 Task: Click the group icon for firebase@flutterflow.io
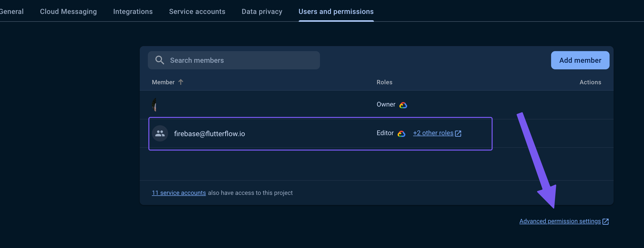point(160,133)
